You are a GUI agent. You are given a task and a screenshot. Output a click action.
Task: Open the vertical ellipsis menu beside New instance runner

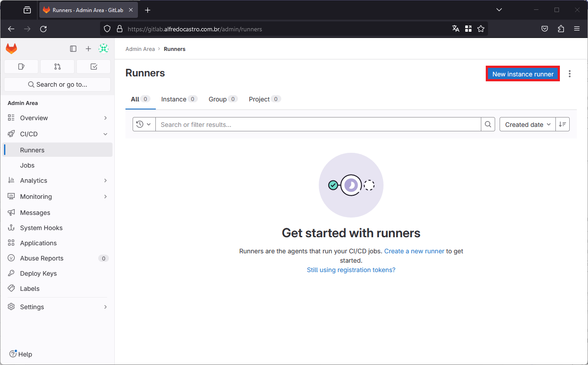pyautogui.click(x=570, y=74)
